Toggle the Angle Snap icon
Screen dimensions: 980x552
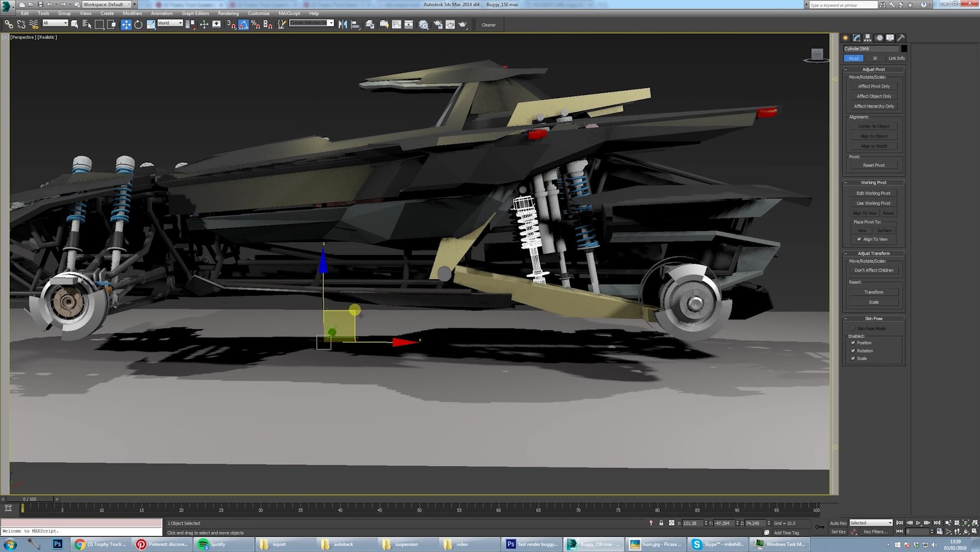click(243, 25)
